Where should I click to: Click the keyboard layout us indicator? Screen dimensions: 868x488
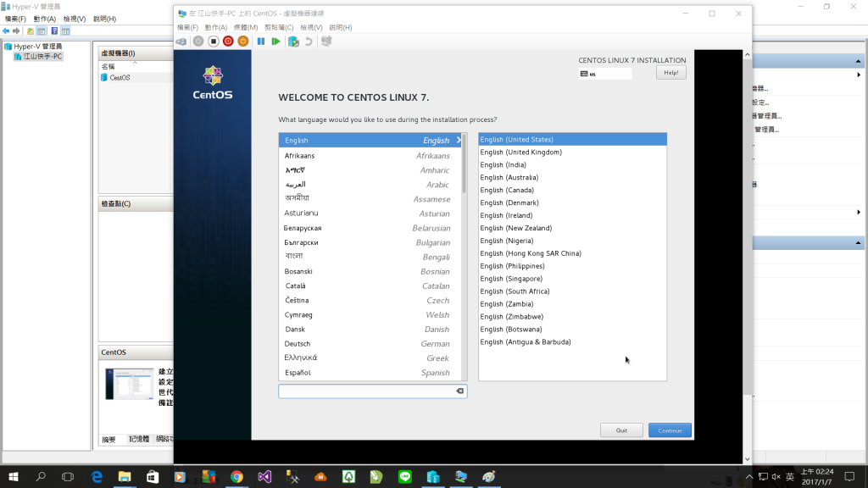pos(605,74)
